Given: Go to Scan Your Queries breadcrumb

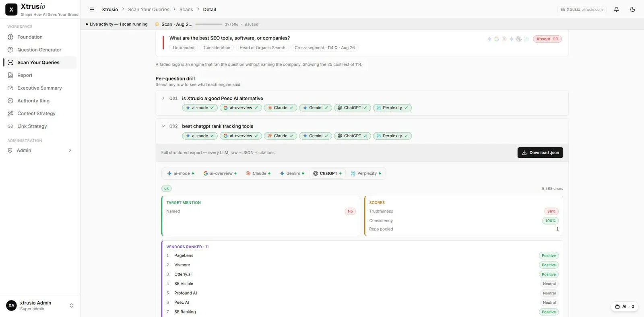Looking at the screenshot, I should (149, 9).
